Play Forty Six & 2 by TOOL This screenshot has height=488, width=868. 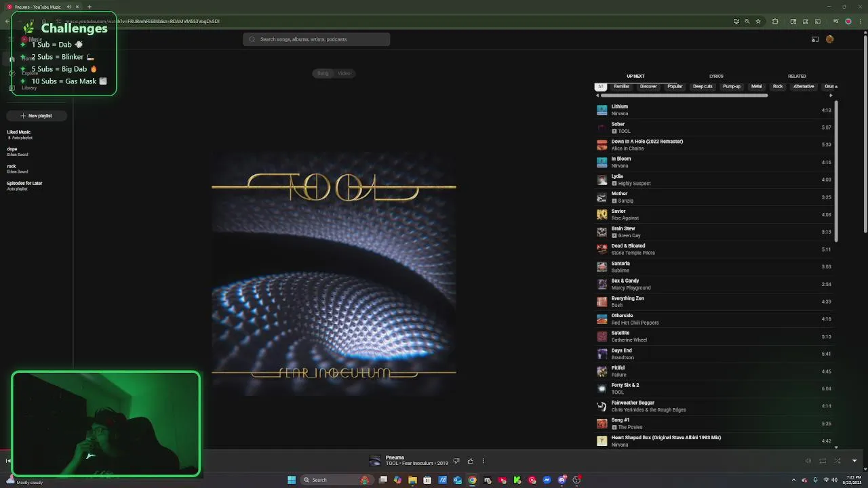714,388
